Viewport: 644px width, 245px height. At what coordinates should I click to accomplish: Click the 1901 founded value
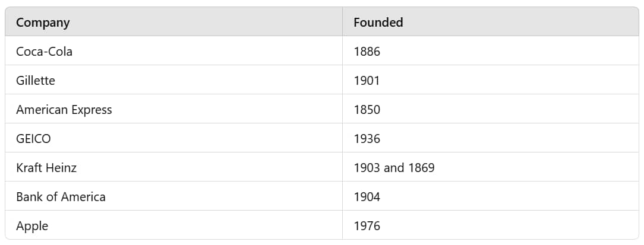[367, 81]
